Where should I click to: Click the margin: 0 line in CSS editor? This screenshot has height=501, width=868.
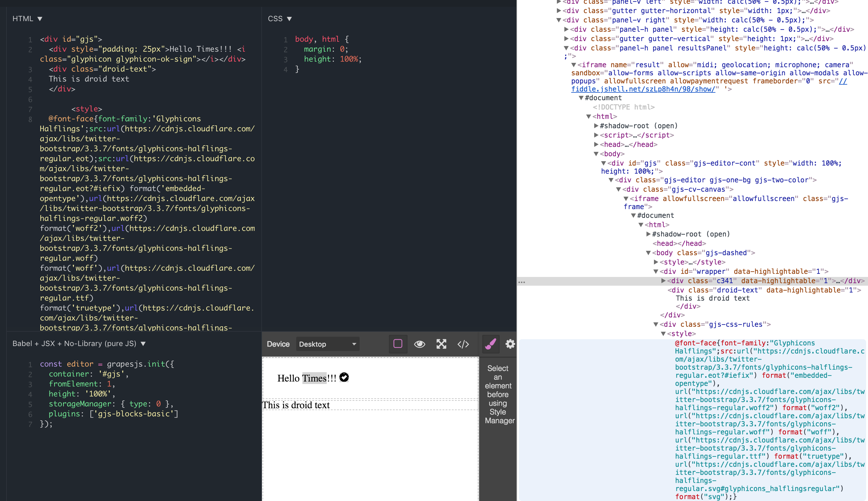pos(325,49)
